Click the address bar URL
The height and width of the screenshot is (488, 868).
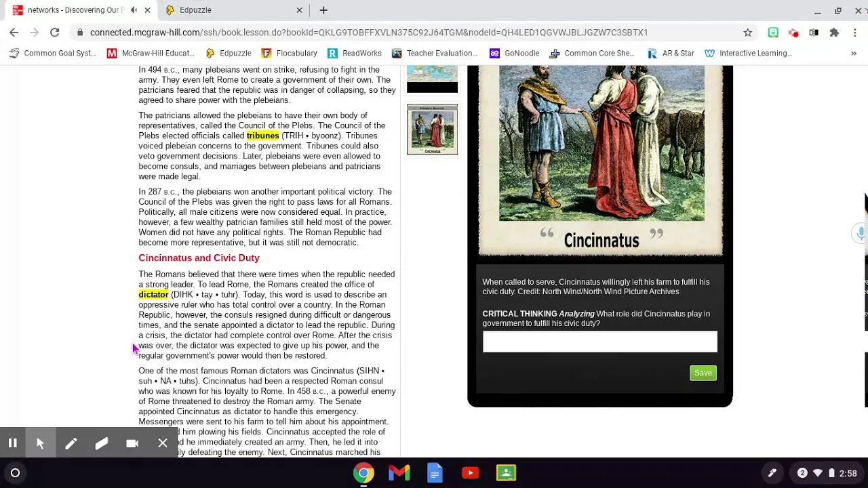[x=369, y=33]
